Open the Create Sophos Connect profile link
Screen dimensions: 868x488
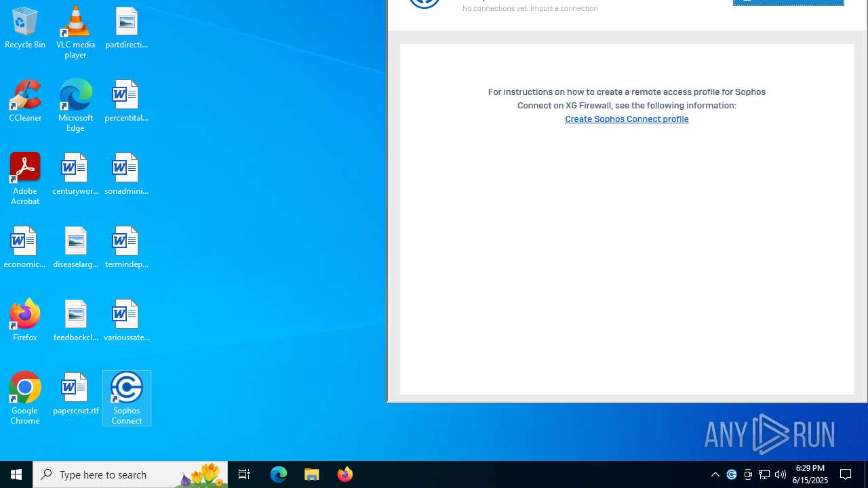pyautogui.click(x=627, y=119)
